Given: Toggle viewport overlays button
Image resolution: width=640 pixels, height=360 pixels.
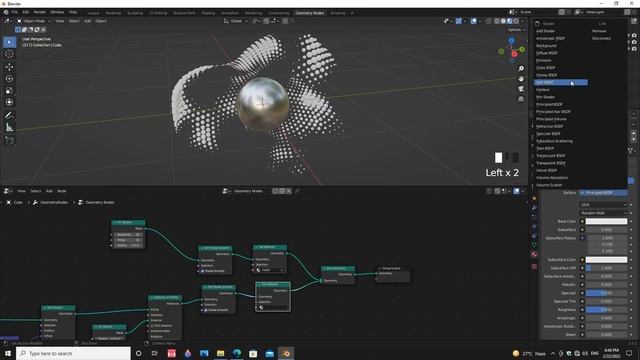Looking at the screenshot, I should pos(474,21).
